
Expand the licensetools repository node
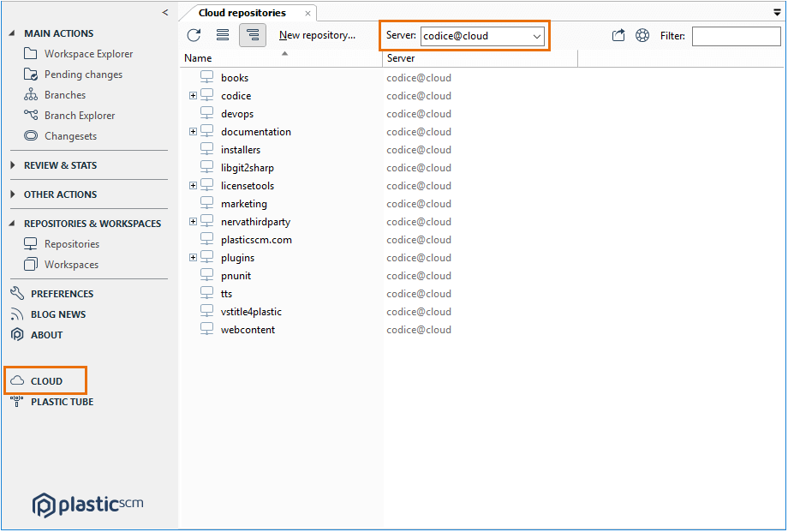click(193, 186)
